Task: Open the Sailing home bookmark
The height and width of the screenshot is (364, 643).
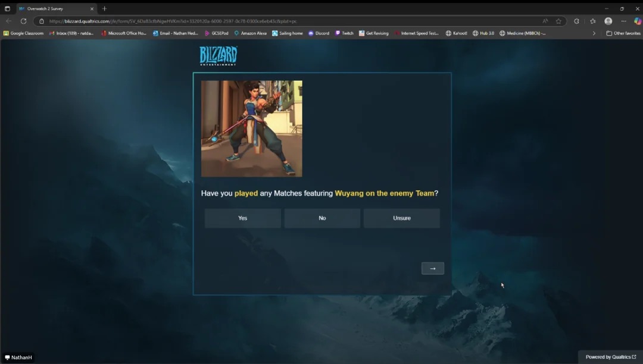Action: [x=288, y=33]
